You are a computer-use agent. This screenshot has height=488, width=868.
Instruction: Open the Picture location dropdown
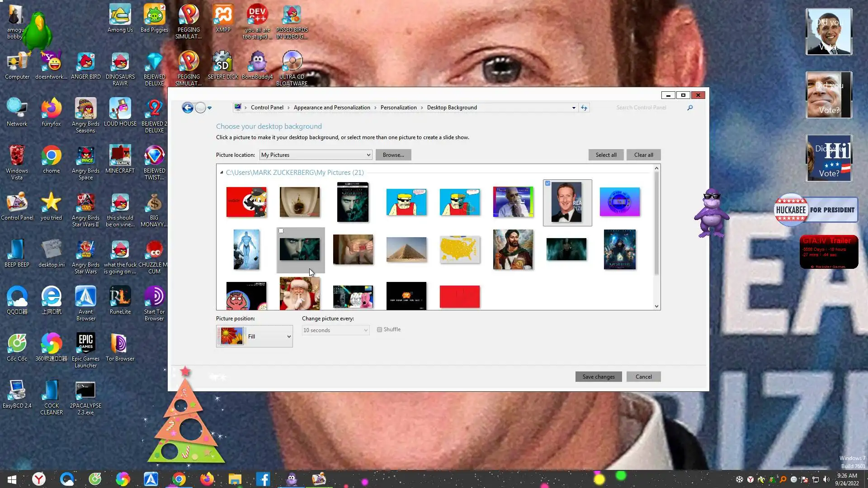(x=316, y=155)
